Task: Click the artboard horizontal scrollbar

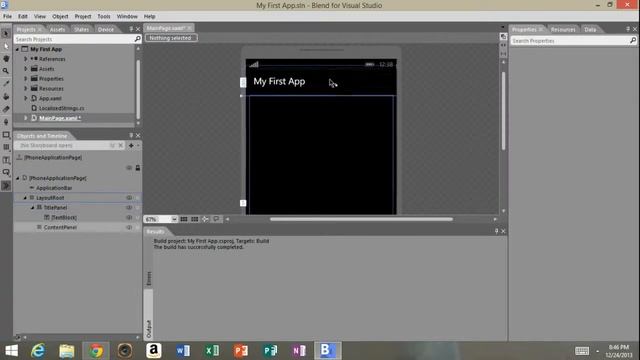Action: pyautogui.click(x=361, y=219)
